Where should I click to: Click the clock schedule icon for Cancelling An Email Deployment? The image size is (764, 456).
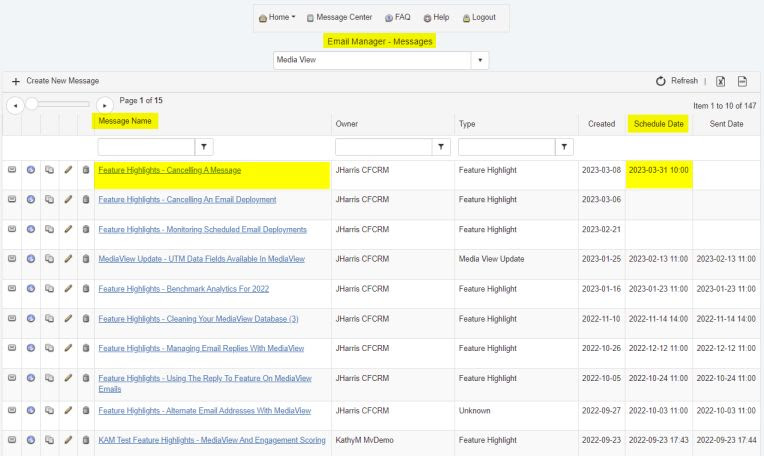tap(30, 200)
